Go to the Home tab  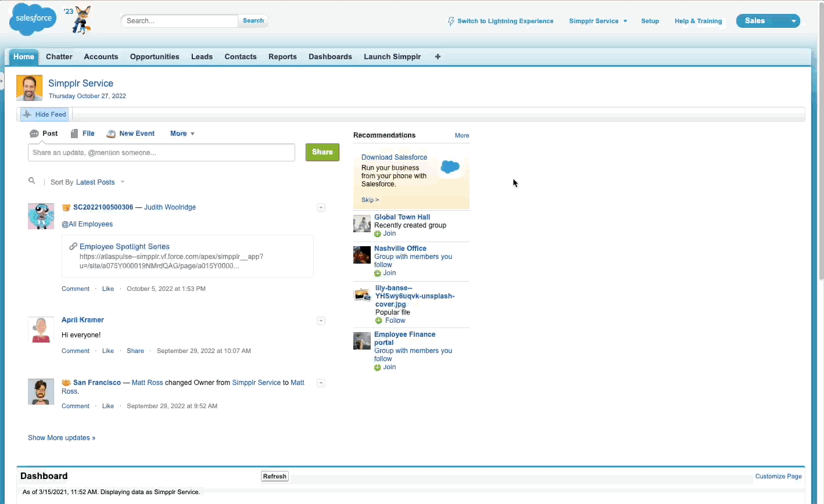tap(24, 56)
